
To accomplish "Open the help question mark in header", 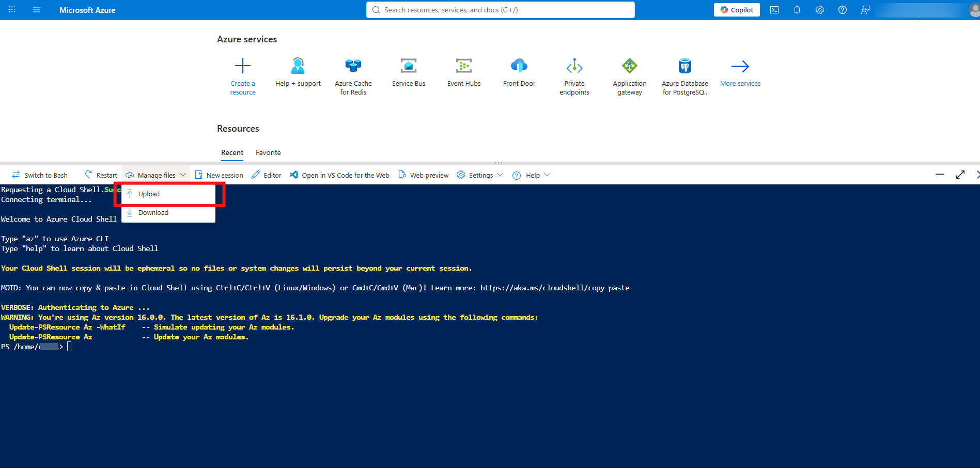I will (x=843, y=10).
